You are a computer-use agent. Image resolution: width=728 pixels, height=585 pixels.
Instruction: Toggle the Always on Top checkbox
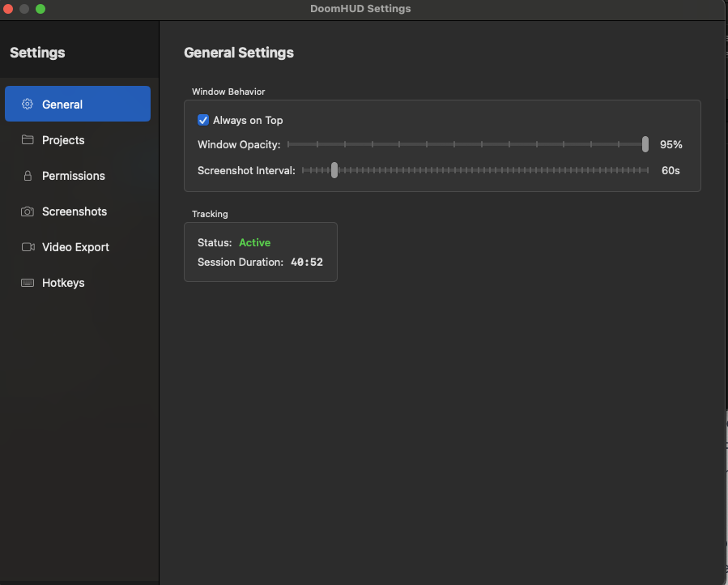click(203, 121)
